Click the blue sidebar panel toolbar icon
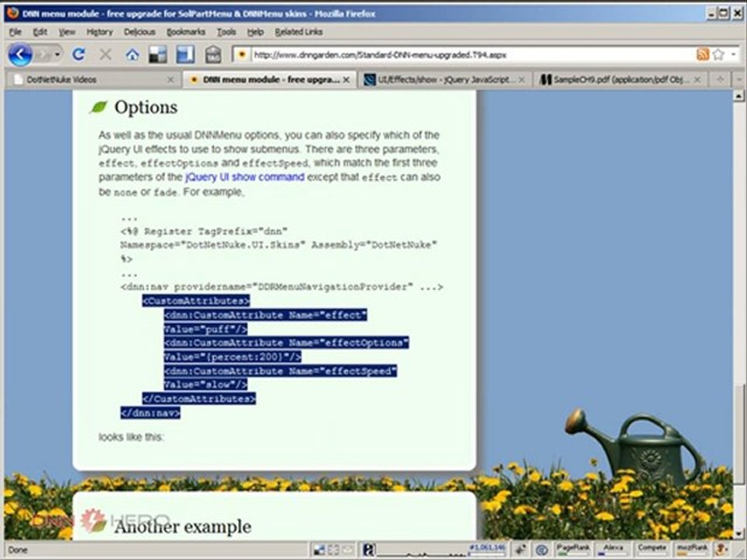 (185, 54)
